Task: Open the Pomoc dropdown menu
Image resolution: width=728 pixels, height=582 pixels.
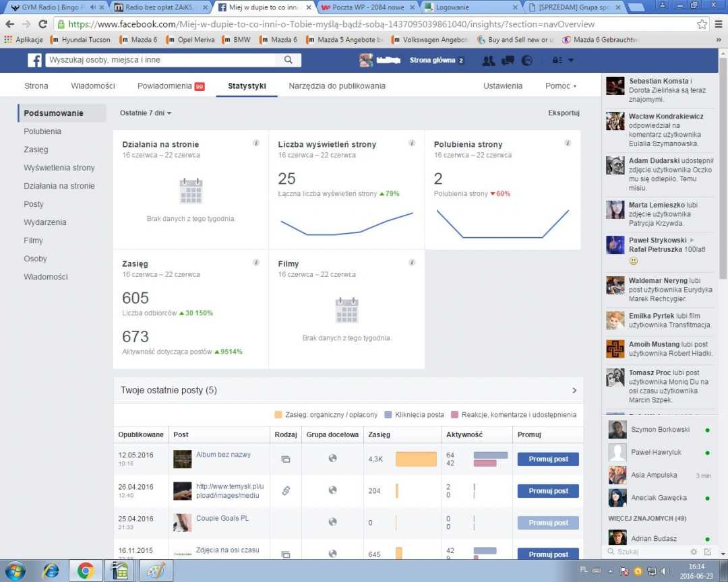Action: pyautogui.click(x=561, y=86)
